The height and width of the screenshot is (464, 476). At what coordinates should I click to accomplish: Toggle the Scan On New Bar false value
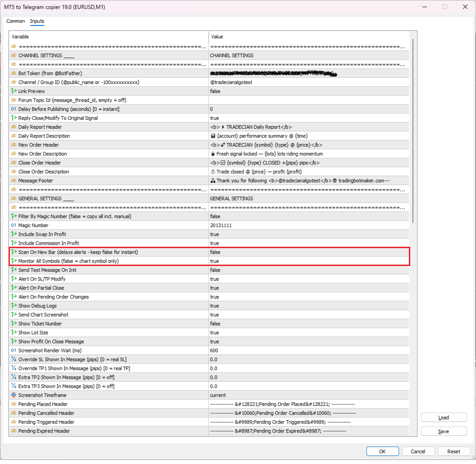309,252
